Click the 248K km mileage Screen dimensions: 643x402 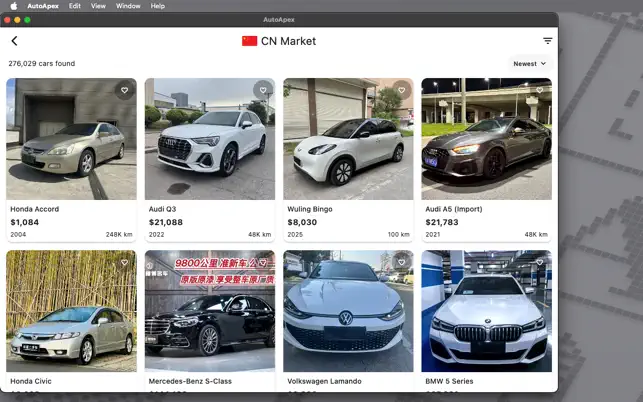[119, 235]
